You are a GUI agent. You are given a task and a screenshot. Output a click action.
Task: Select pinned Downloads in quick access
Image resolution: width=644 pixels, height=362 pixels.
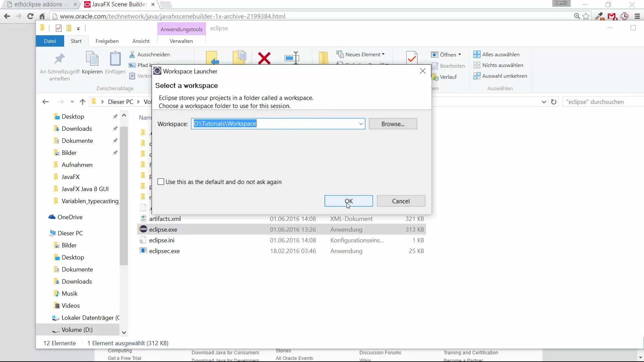click(76, 128)
